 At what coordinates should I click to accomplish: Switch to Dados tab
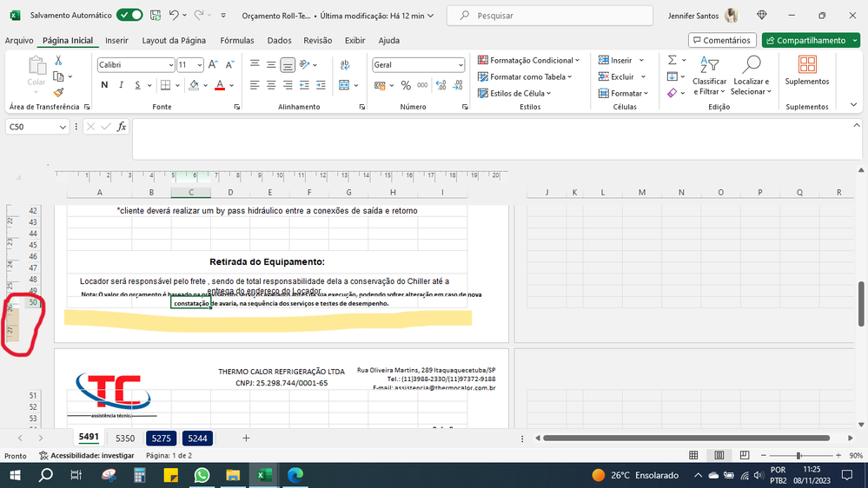point(279,41)
